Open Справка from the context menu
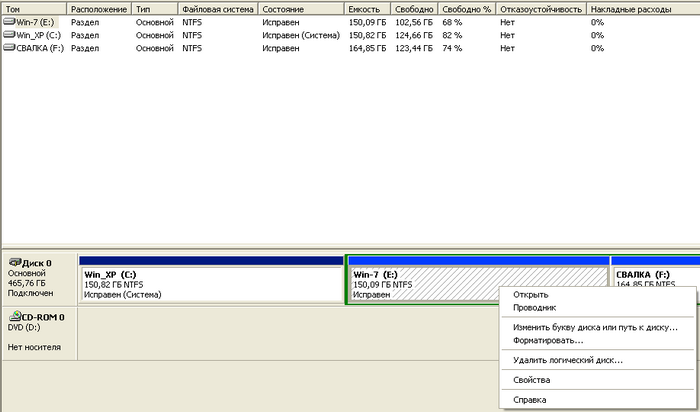The image size is (700, 412). click(529, 400)
